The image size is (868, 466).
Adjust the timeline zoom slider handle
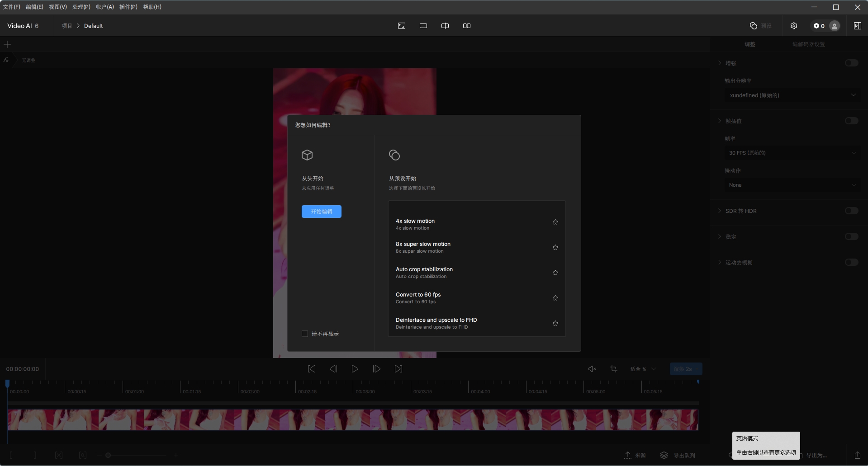tap(108, 455)
